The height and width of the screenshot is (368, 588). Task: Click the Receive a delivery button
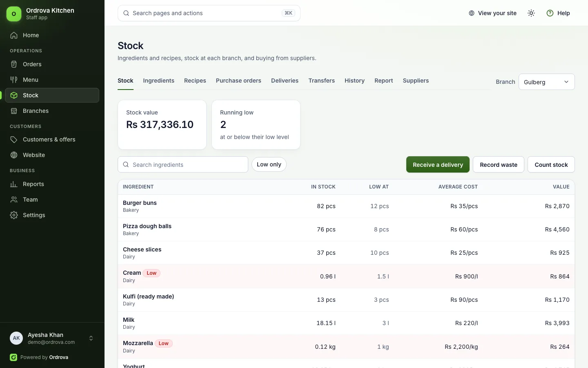(x=438, y=164)
